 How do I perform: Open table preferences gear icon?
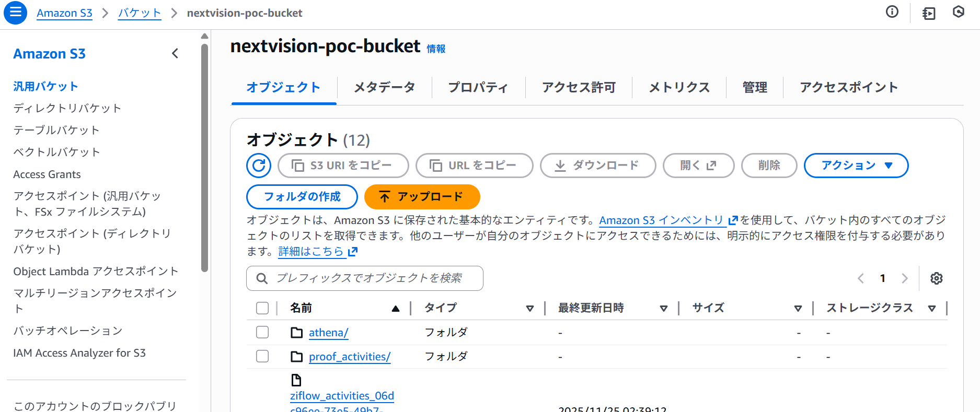936,278
